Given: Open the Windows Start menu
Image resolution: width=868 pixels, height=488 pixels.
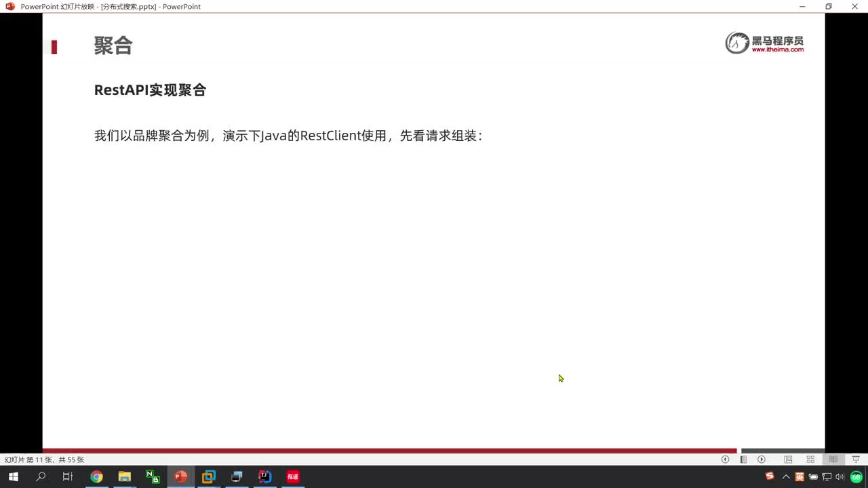Looking at the screenshot, I should (14, 476).
